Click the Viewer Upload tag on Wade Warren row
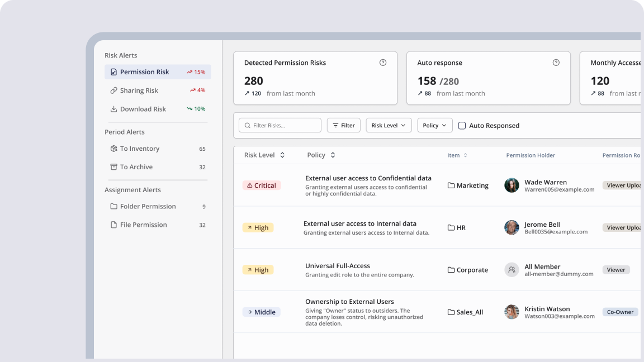This screenshot has width=644, height=362. tap(622, 185)
